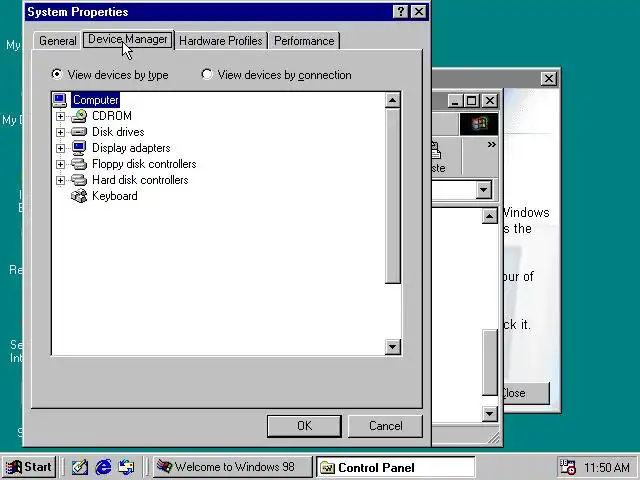Click the Windows logo in Control Panel window

479,124
